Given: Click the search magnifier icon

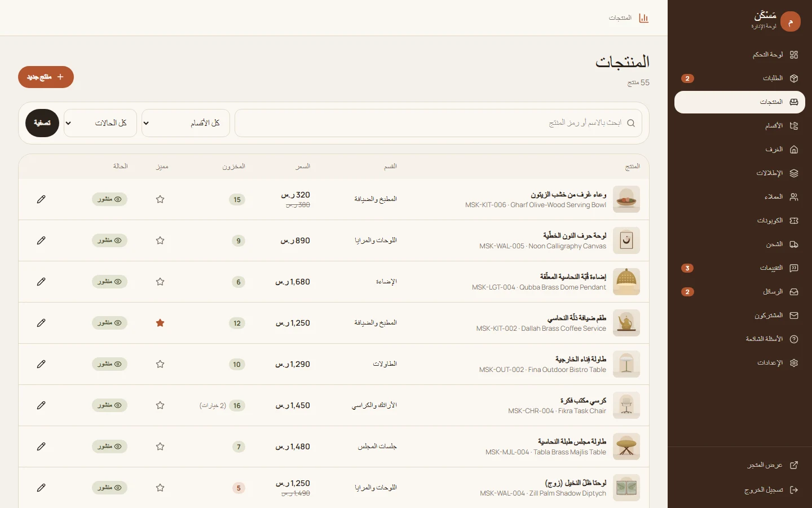Looking at the screenshot, I should [x=631, y=123].
